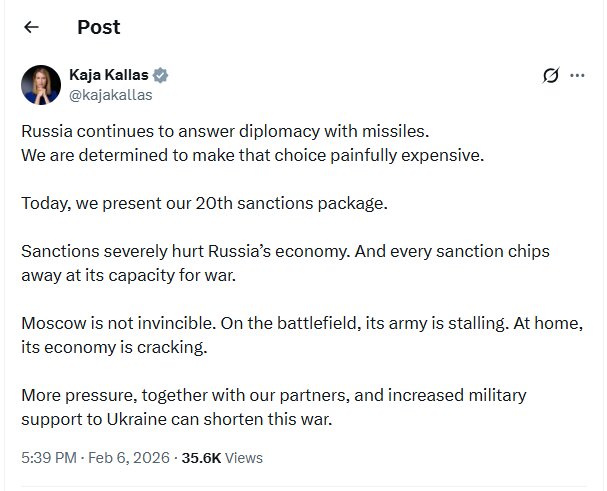The height and width of the screenshot is (491, 607).
Task: Click the 5:39 PM timestamp link
Action: (x=46, y=457)
